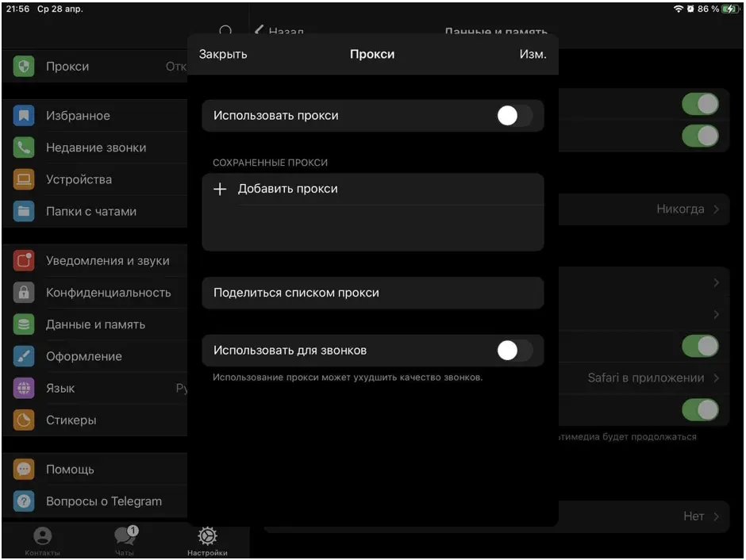Add a new proxy with the plus row
Image resolution: width=746 pixels, height=560 pixels.
[x=287, y=189]
